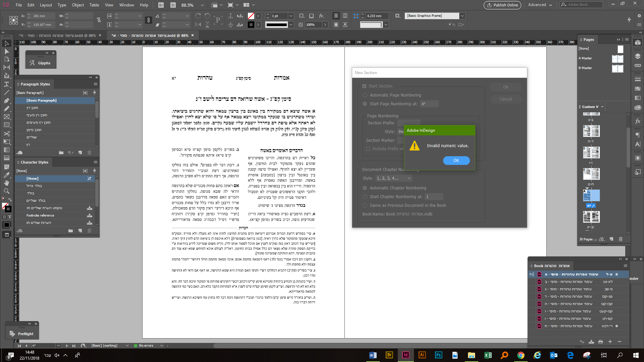Select the Hand tool

[6, 183]
